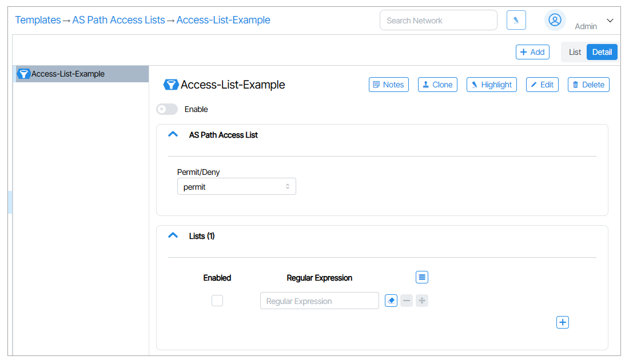
Task: Click the plus icon to add list row
Action: (563, 322)
